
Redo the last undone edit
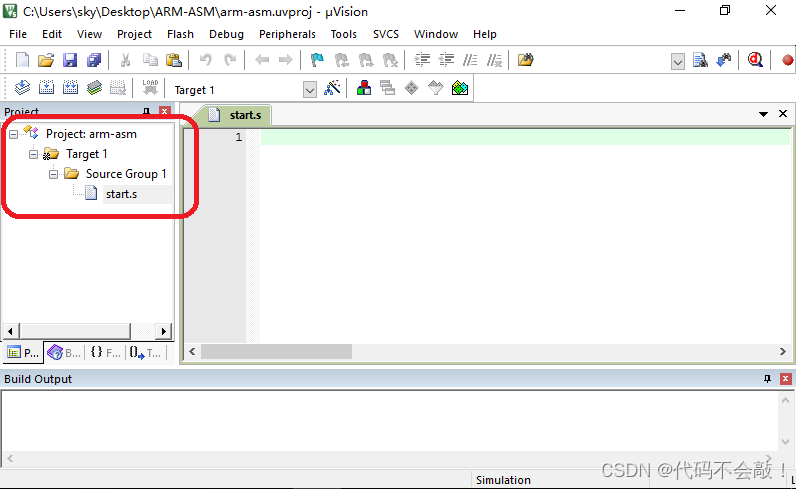[x=230, y=60]
